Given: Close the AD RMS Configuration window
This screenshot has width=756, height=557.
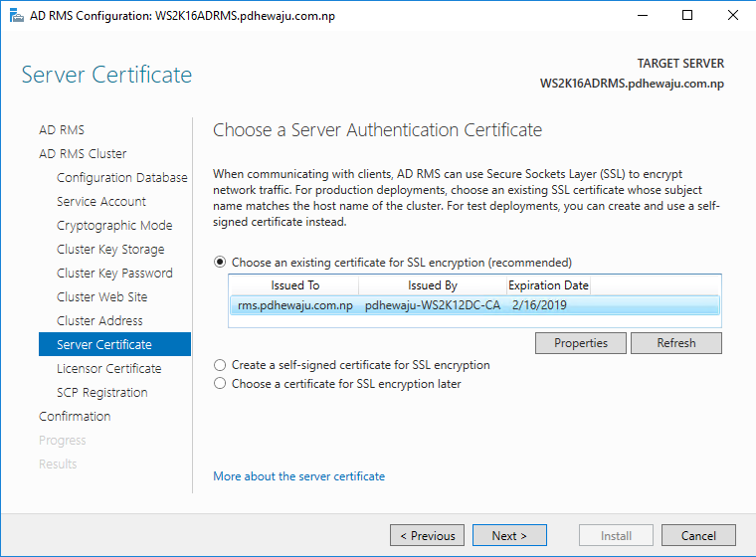Looking at the screenshot, I should (733, 16).
